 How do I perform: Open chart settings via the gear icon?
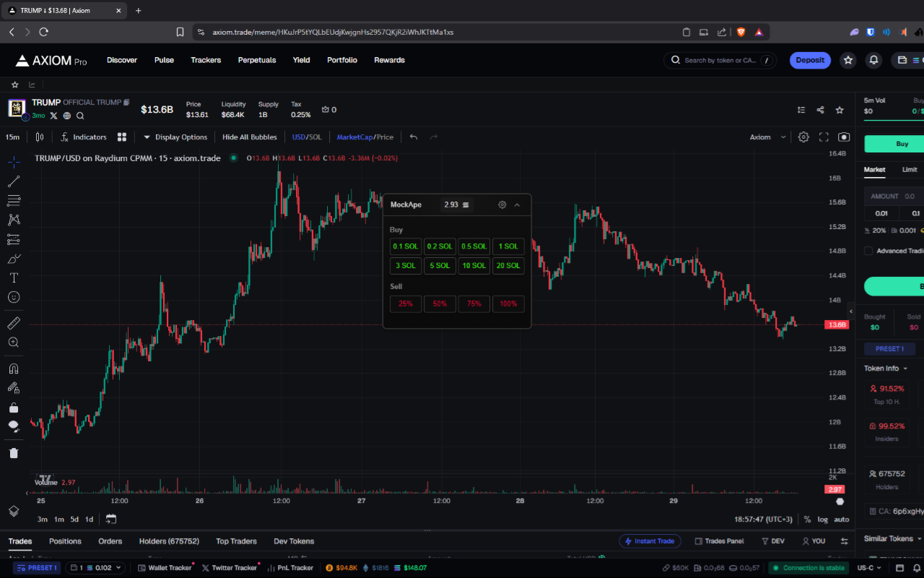[803, 137]
